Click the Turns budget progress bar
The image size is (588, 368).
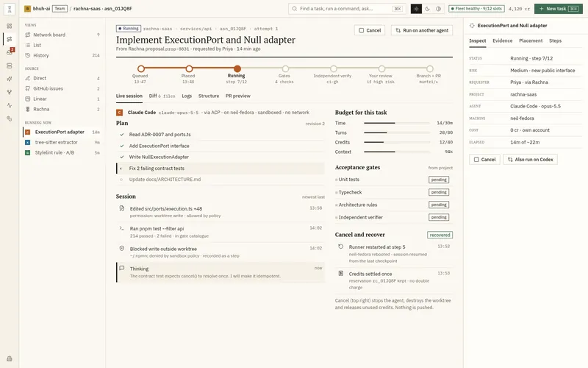pos(397,132)
